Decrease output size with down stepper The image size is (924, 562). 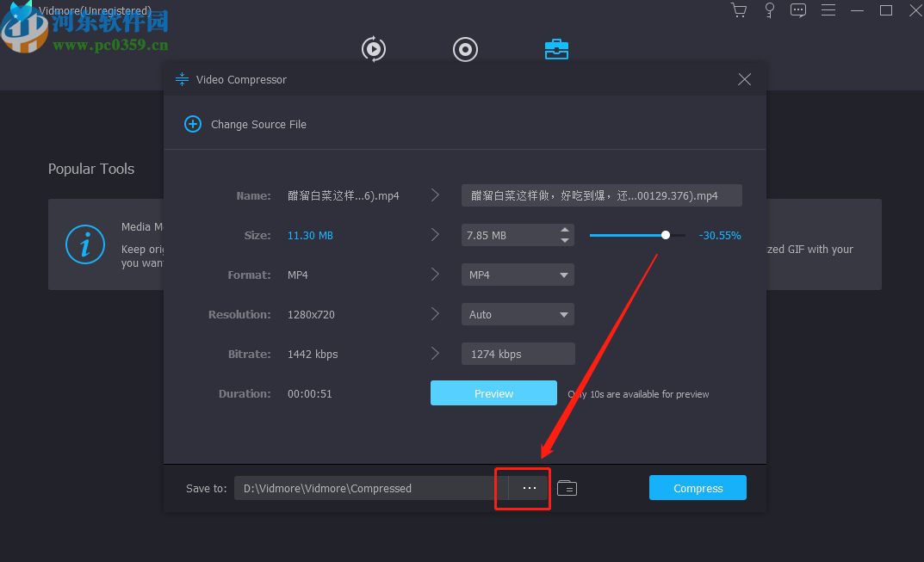(565, 240)
